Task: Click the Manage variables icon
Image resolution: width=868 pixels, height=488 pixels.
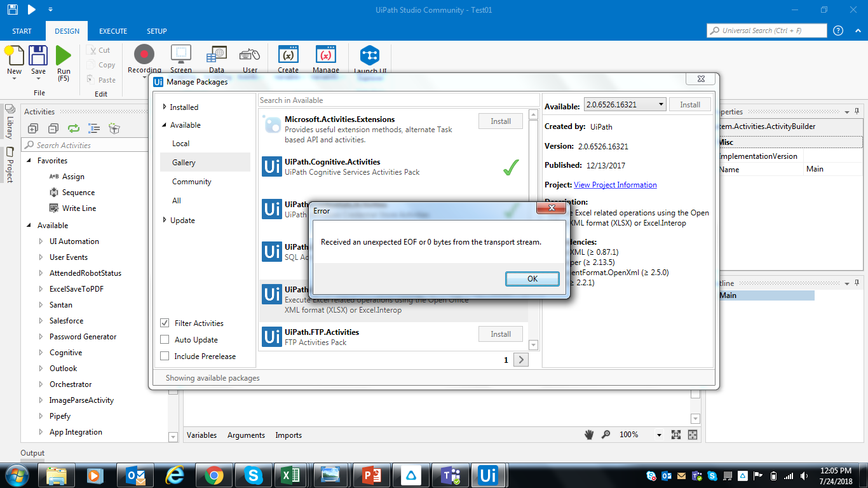Action: pyautogui.click(x=326, y=55)
